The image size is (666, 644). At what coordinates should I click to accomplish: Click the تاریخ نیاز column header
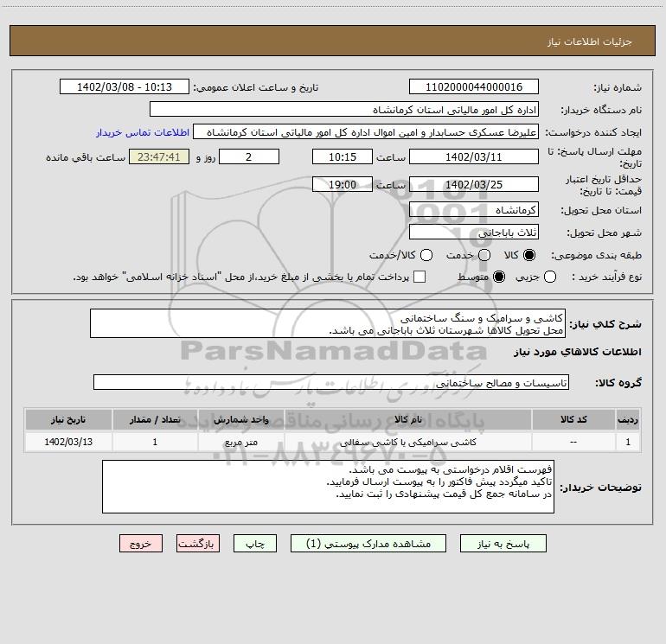pyautogui.click(x=68, y=420)
